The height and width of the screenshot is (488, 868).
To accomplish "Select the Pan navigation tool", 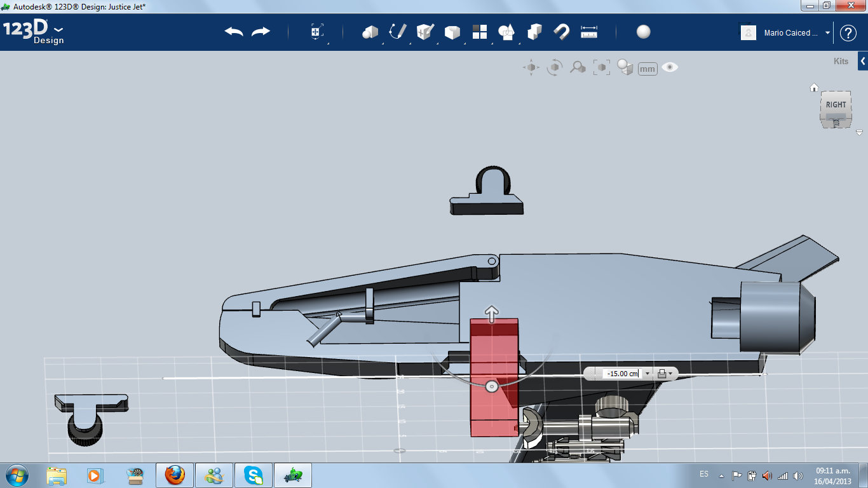I will [531, 67].
